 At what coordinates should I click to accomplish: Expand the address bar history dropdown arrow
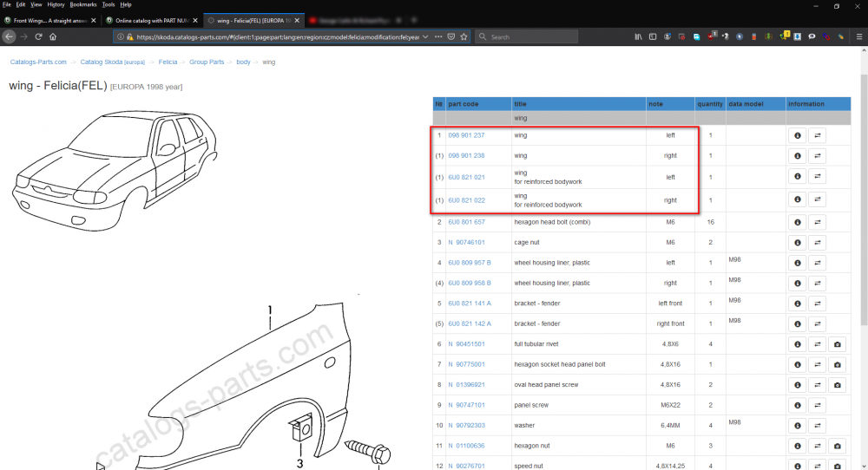point(425,36)
